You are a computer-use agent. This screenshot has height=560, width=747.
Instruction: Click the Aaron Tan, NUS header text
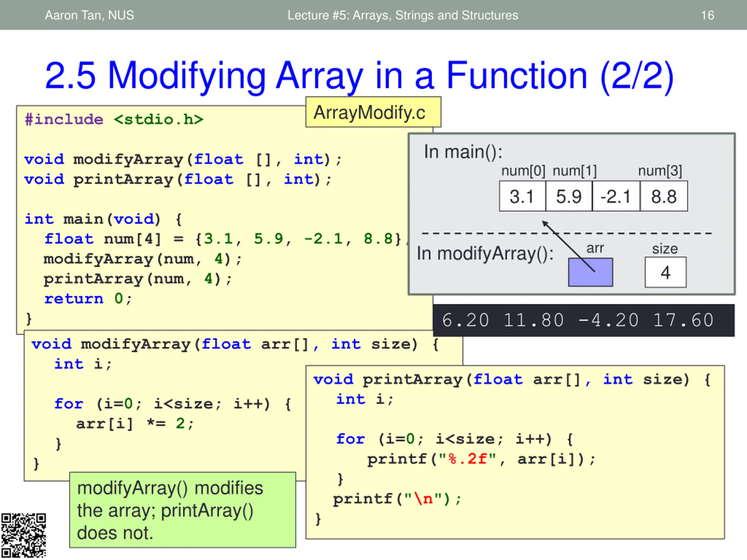pos(90,15)
